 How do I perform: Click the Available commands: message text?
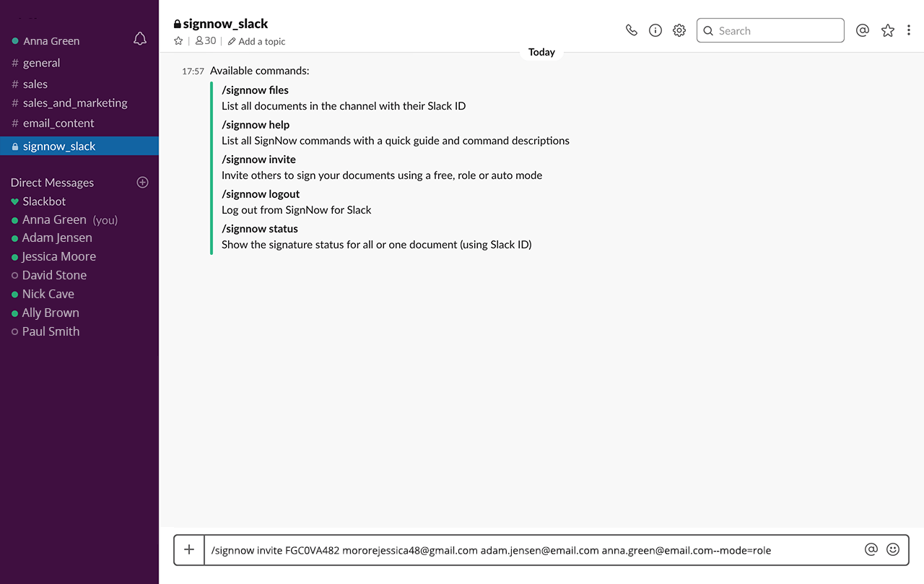coord(259,71)
